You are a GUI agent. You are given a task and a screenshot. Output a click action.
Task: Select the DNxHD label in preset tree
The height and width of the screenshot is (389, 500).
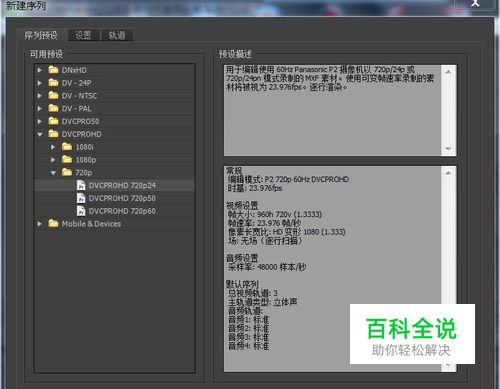pos(74,70)
